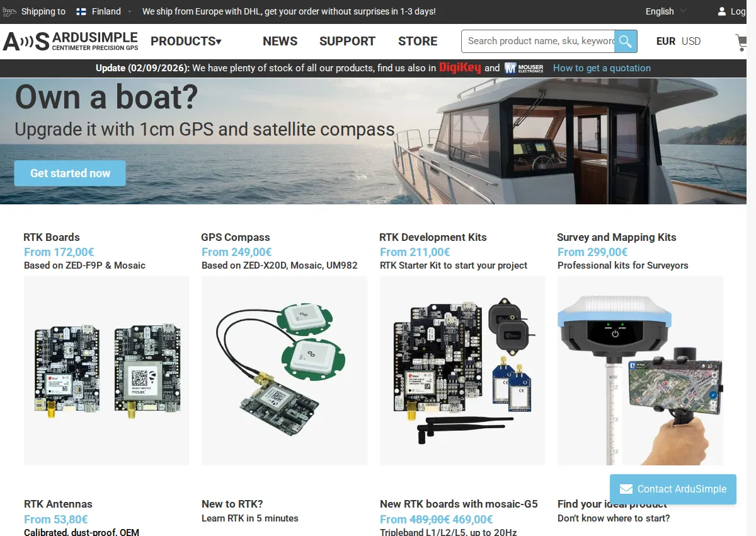Click the From 249,00€ price
756x536 pixels.
pyautogui.click(x=237, y=252)
